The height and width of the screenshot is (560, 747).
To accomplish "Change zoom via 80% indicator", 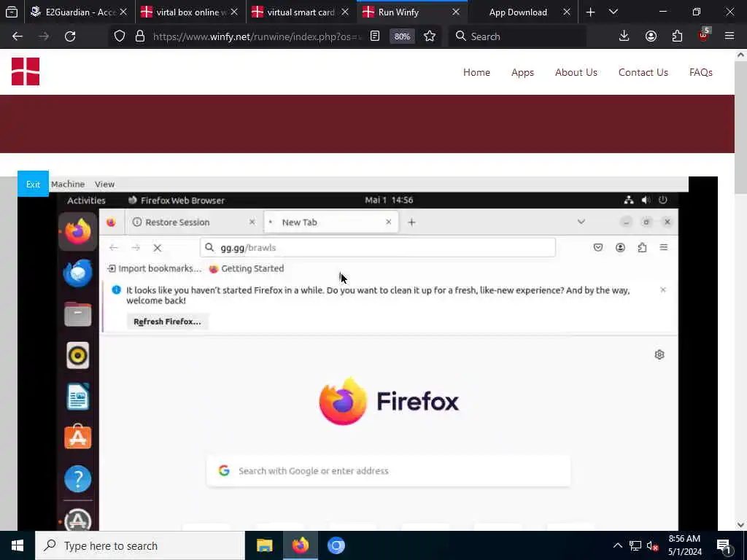I will pos(402,36).
